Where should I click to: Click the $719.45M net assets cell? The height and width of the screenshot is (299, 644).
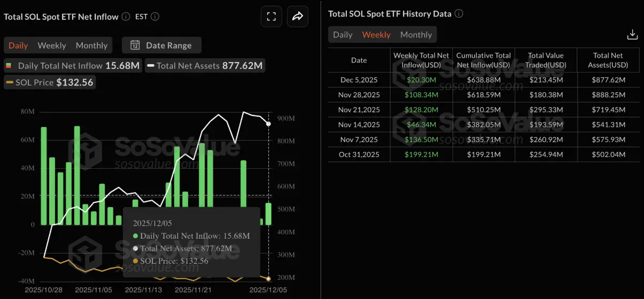(608, 110)
